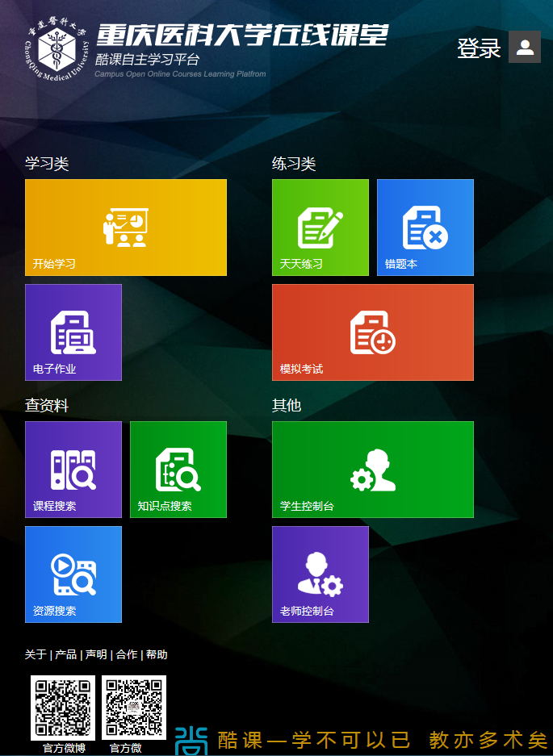This screenshot has width=553, height=756.
Task: Open the 产品 footer link
Action: [65, 654]
